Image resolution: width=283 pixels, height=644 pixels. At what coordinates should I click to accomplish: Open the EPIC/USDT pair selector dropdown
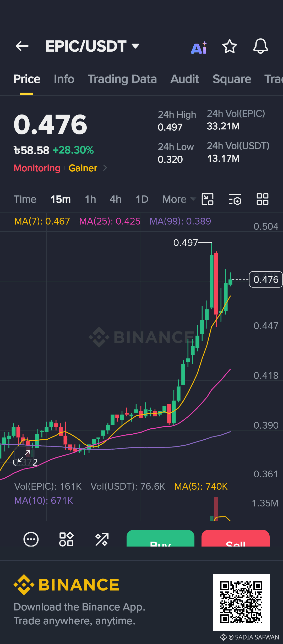coord(92,46)
